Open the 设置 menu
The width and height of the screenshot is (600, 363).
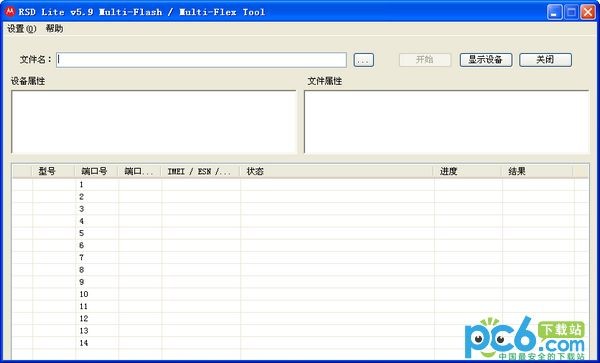click(21, 29)
